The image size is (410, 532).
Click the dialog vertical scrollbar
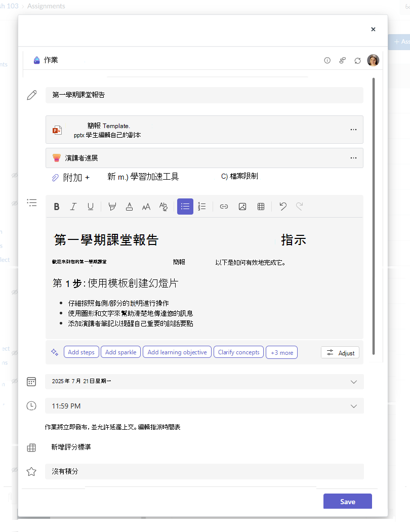point(374,217)
